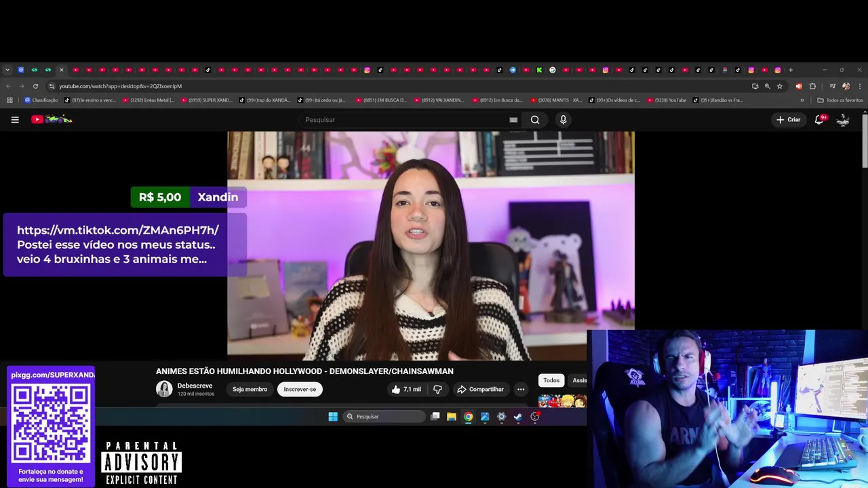The height and width of the screenshot is (488, 868).
Task: Open the 'Enéas Metal' bookmark
Action: [x=148, y=100]
